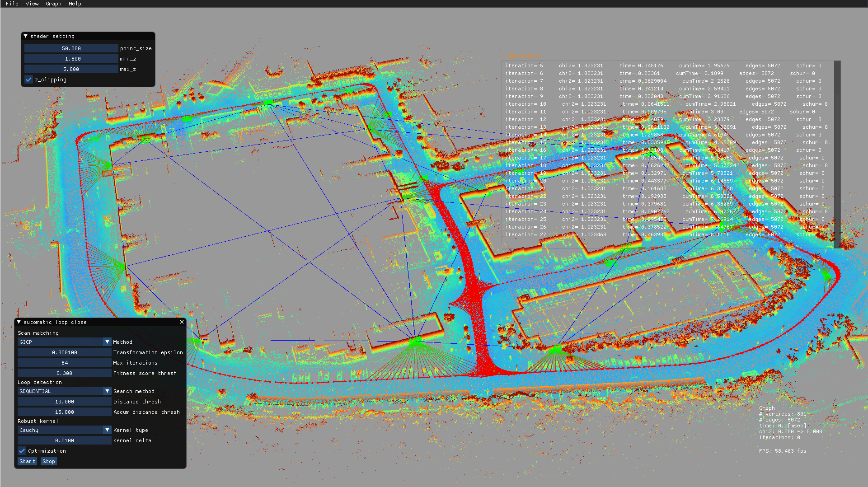Toggle the Optimization checkbox
868x487 pixels.
[x=22, y=451]
